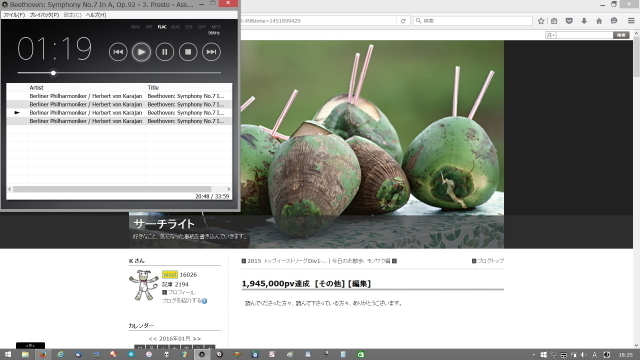Open the ブログを紹介する link

[181, 300]
